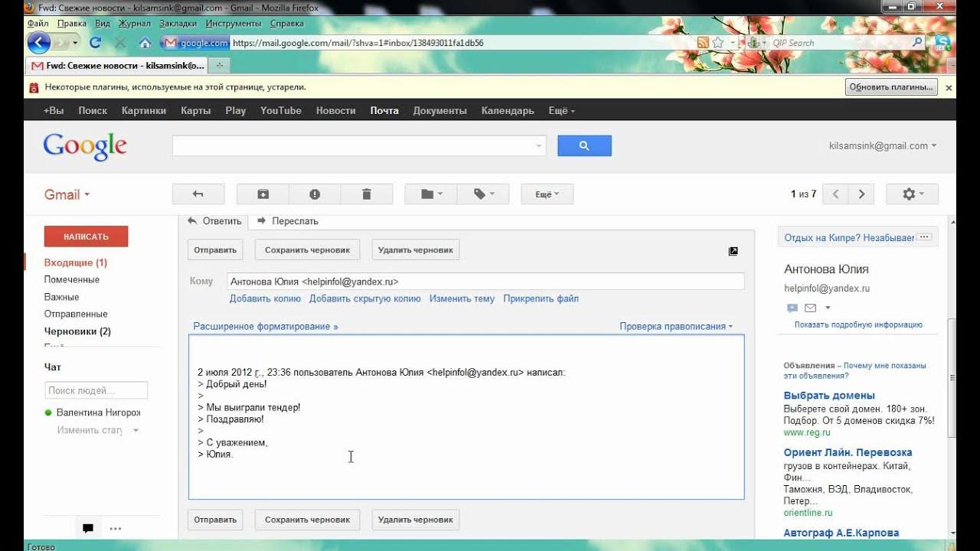
Task: Click the plugin warning icon in notification bar
Action: point(34,87)
